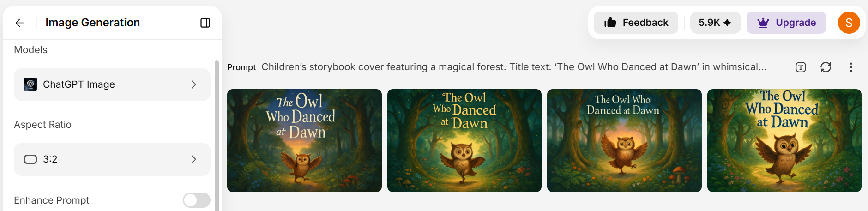Select the first owl storybook image
868x211 pixels.
[304, 140]
